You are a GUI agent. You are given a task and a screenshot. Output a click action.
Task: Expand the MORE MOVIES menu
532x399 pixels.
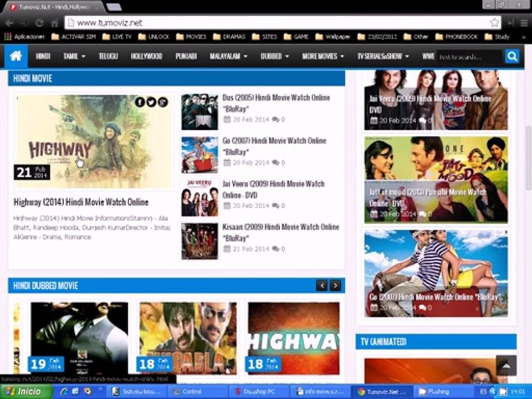coord(323,57)
